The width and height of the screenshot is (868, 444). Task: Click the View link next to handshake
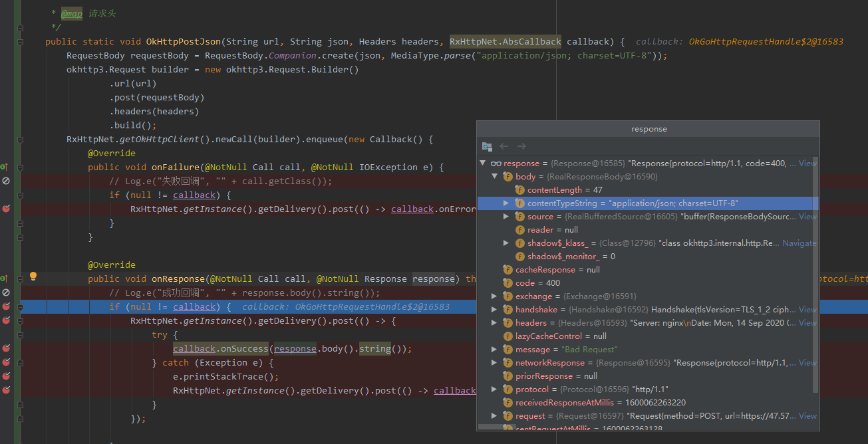807,309
